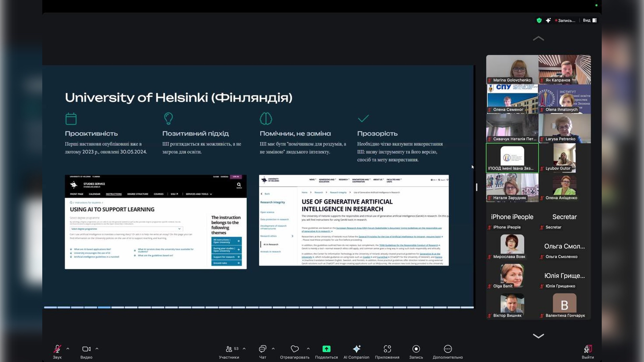The image size is (644, 362).
Task: Open Дополнительно more options
Action: coord(448,352)
